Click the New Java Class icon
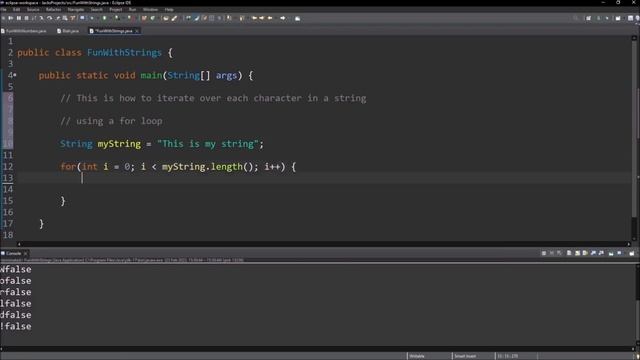The image size is (640, 360). pos(153,18)
